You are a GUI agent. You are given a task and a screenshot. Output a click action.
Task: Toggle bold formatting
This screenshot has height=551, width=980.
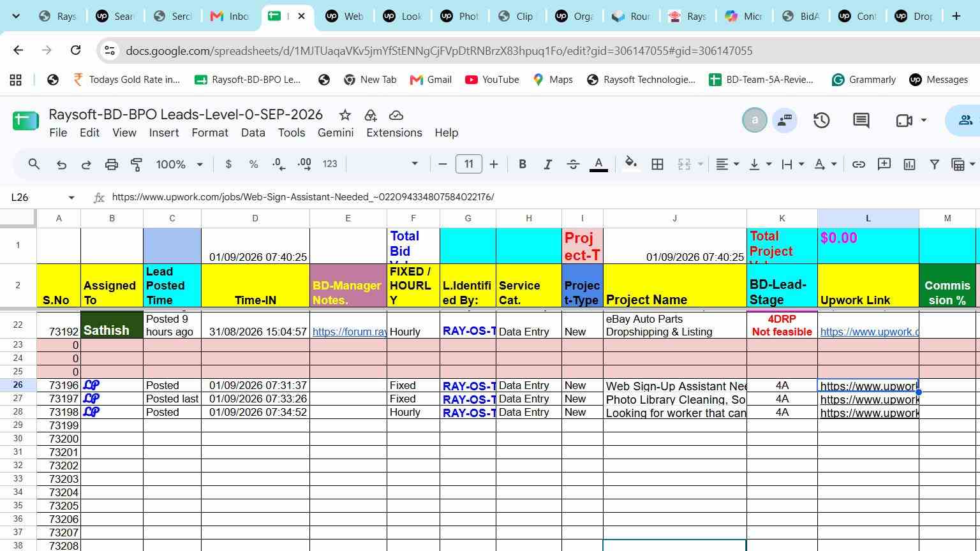522,165
